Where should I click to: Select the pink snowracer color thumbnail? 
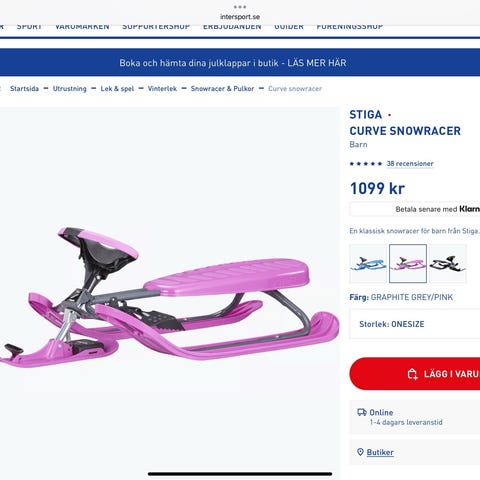click(408, 264)
